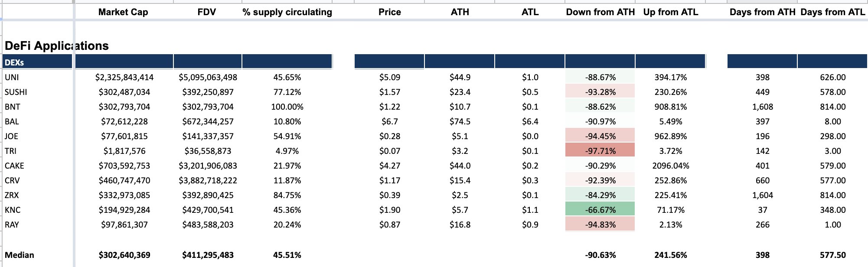868x267 pixels.
Task: Click SUSHI market cap $302,487,034
Action: pos(124,92)
